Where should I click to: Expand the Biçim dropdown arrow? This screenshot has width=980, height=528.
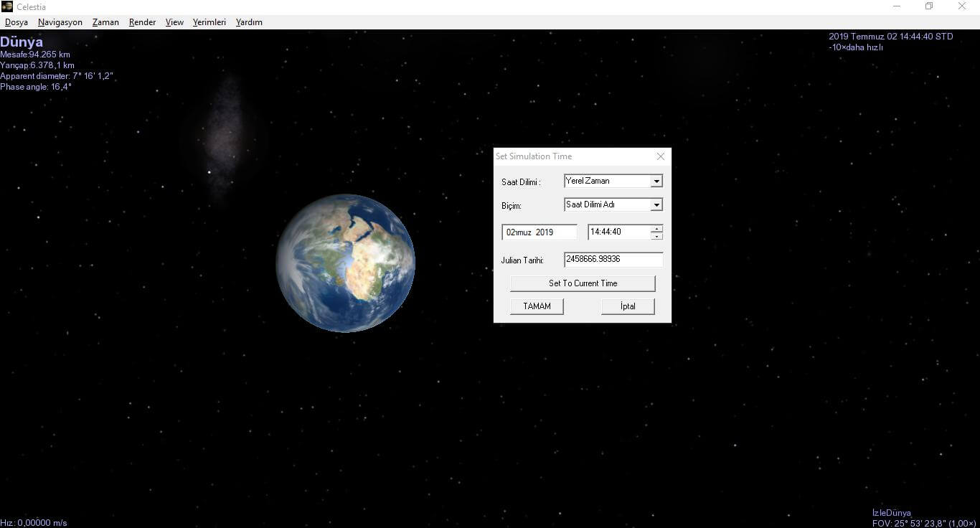[x=656, y=205]
